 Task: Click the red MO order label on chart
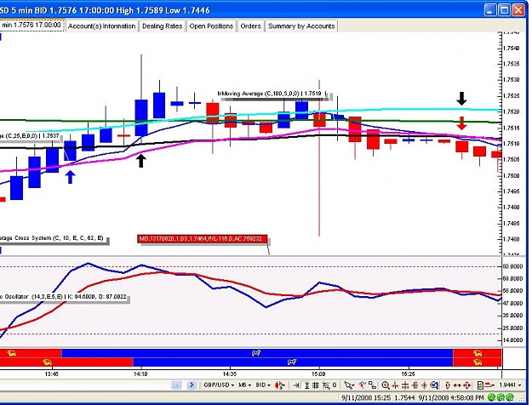click(x=203, y=239)
